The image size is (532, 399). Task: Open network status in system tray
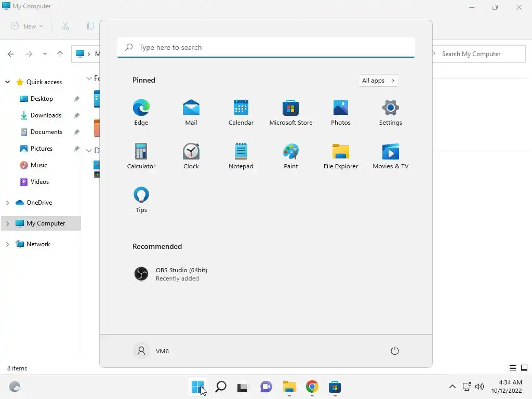pyautogui.click(x=467, y=387)
